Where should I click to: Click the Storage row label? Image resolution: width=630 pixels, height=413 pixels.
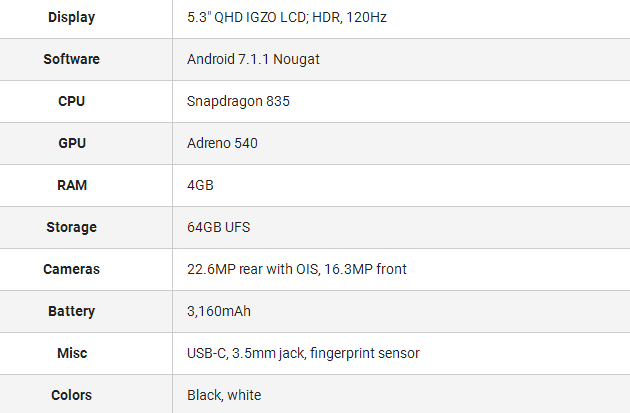coord(71,227)
